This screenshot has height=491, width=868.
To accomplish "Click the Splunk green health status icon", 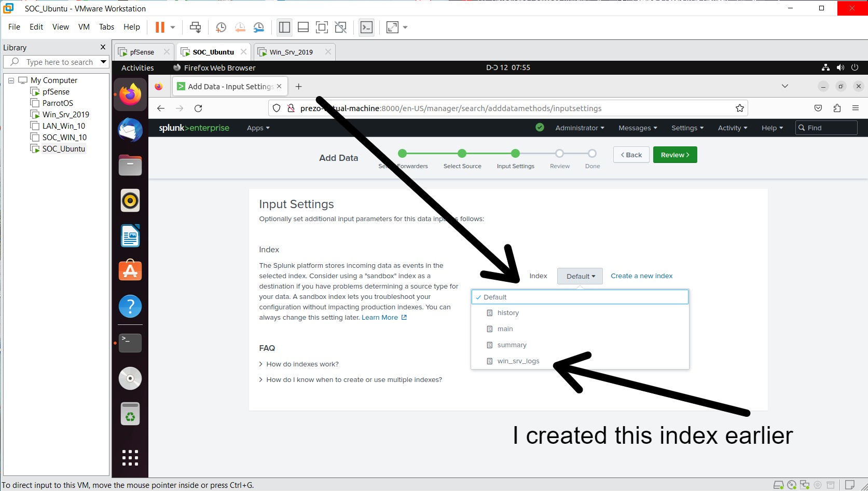I will [x=540, y=127].
